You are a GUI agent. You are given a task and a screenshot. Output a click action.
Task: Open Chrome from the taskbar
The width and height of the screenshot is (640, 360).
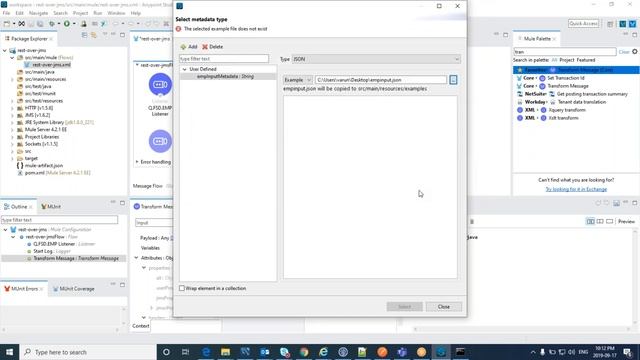[304, 352]
